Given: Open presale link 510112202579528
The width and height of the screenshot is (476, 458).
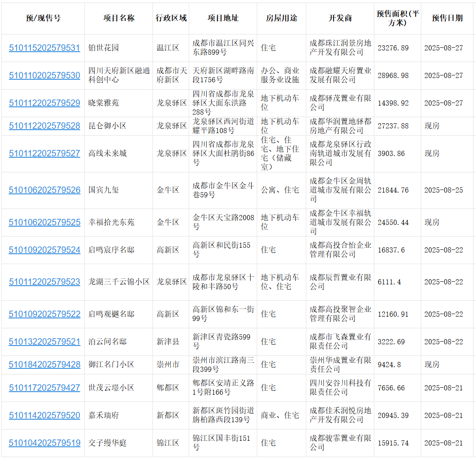Looking at the screenshot, I should coord(44,126).
